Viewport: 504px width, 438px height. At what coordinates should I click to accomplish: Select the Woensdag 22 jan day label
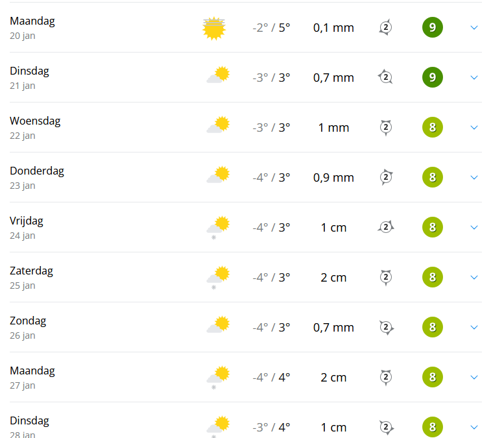pyautogui.click(x=35, y=121)
